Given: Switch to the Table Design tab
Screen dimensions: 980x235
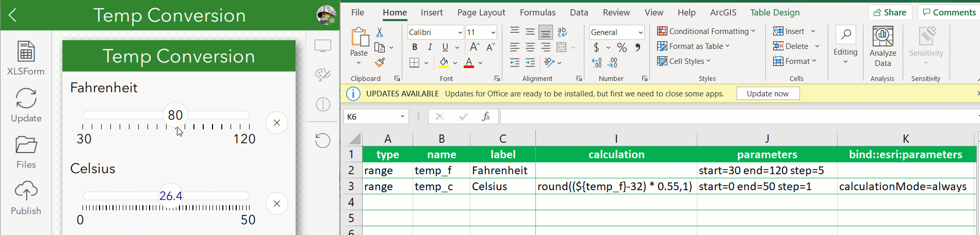Looking at the screenshot, I should [775, 12].
